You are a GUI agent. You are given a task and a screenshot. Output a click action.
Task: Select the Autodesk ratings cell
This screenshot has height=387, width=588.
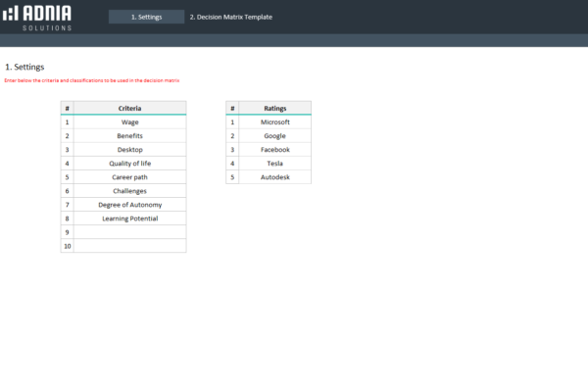[274, 177]
